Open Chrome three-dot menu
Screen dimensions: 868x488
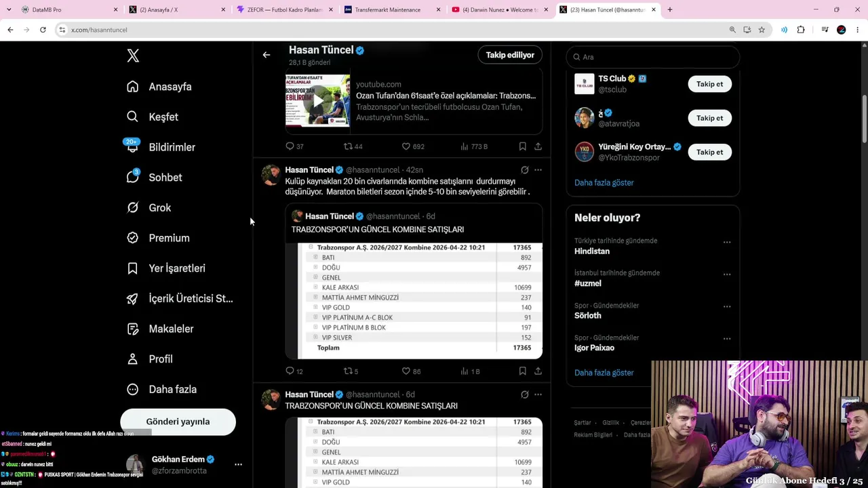858,30
